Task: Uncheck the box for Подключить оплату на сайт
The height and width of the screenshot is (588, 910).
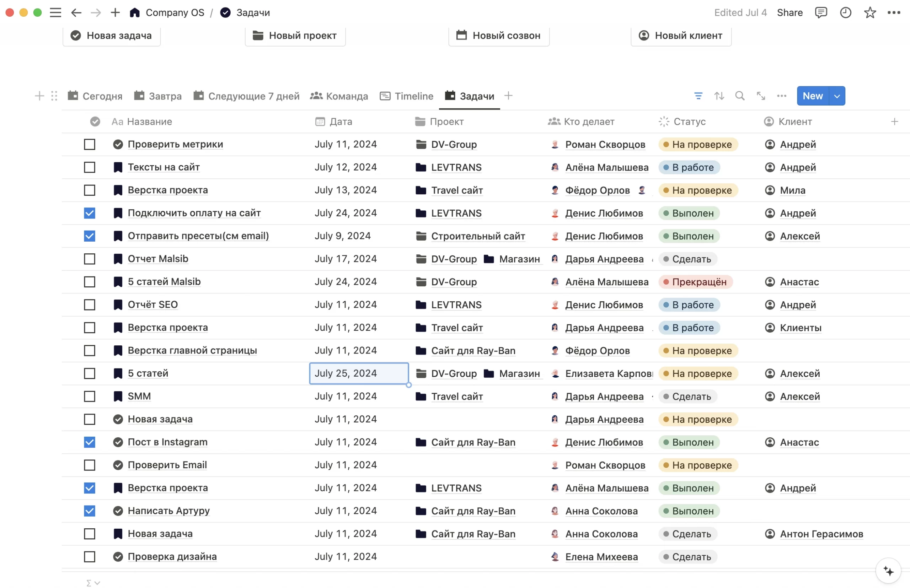Action: click(x=89, y=213)
